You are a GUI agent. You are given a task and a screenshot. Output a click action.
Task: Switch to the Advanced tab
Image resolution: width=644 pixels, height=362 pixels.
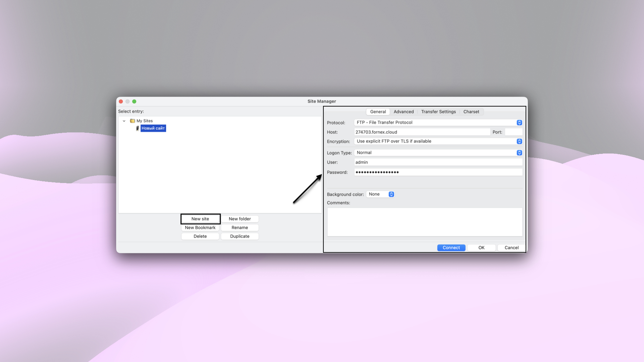404,112
